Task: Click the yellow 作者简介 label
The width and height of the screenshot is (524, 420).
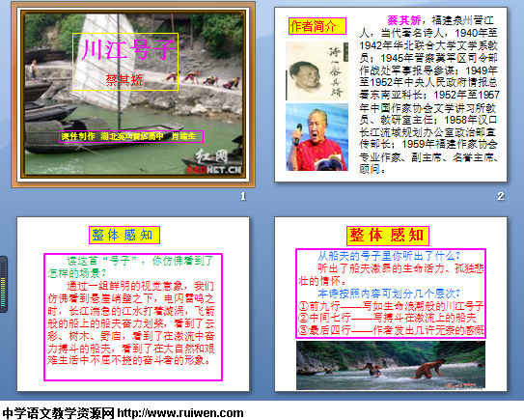Action: pos(317,26)
